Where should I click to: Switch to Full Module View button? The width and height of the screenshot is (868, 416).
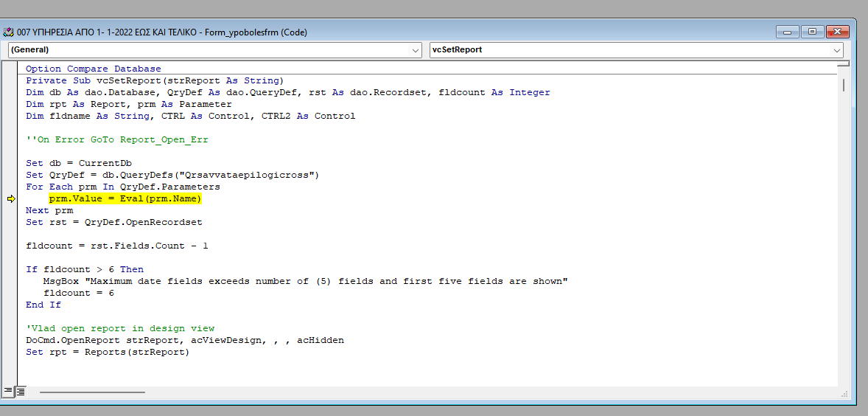tap(20, 391)
